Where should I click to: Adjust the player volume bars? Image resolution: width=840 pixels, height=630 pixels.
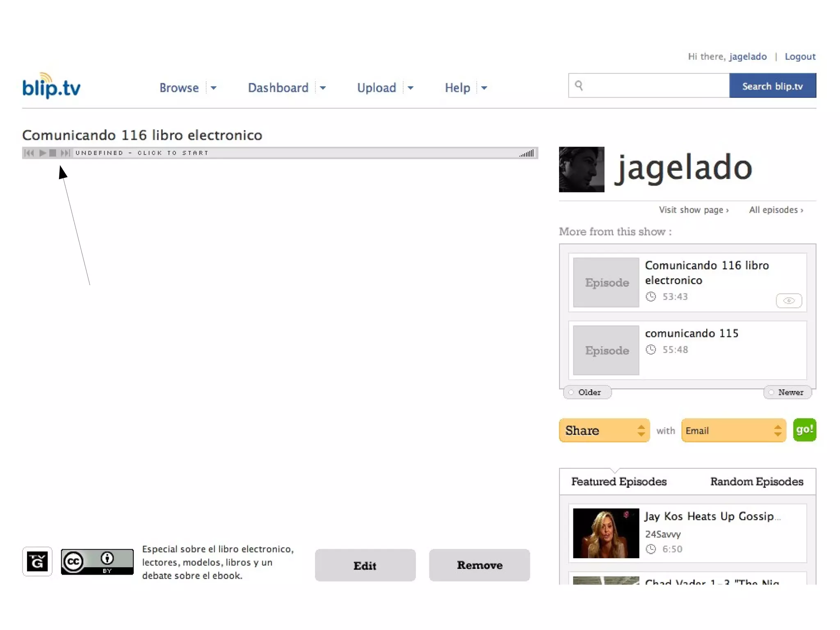(527, 153)
